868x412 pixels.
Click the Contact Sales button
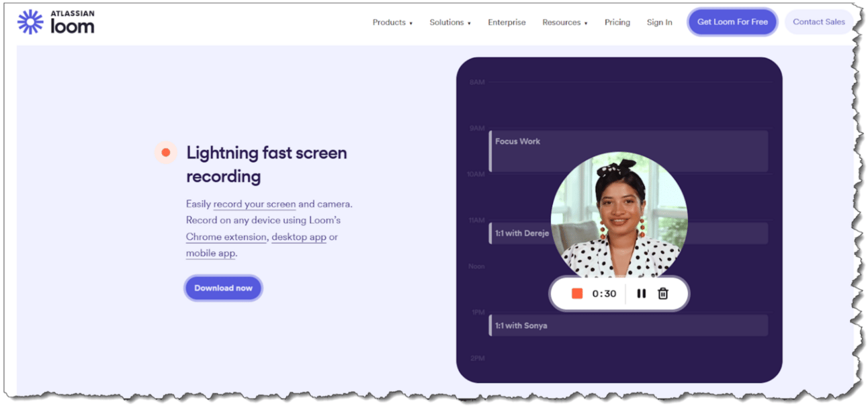[819, 22]
